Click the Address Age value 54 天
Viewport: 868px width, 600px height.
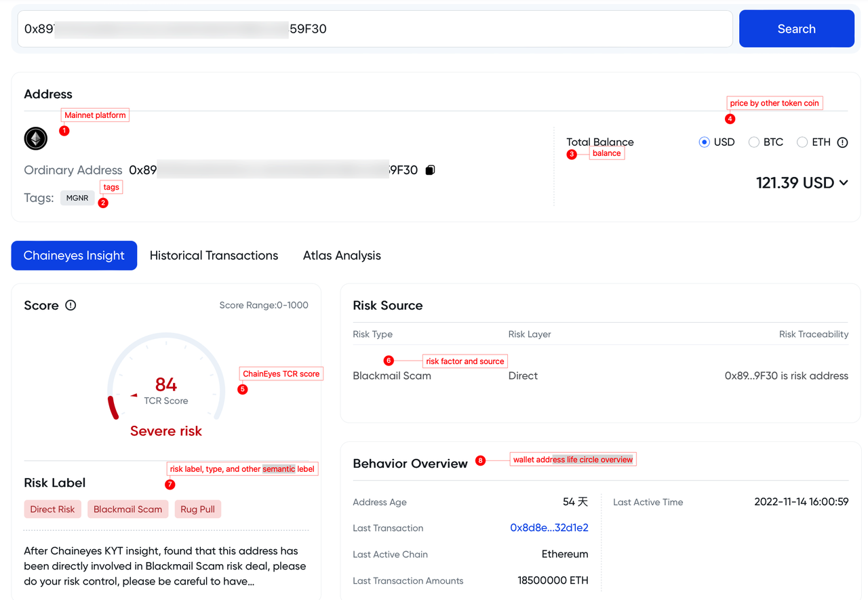click(576, 502)
